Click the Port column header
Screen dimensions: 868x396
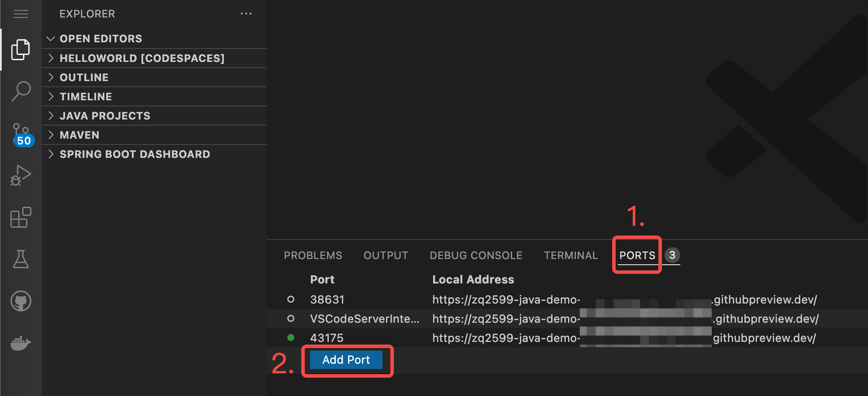pyautogui.click(x=322, y=280)
